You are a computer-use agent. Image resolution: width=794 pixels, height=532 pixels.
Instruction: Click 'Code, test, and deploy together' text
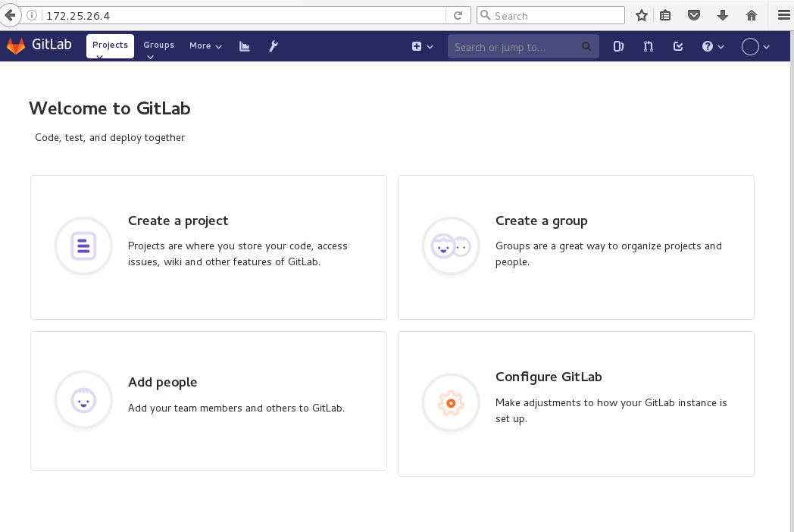click(x=110, y=137)
